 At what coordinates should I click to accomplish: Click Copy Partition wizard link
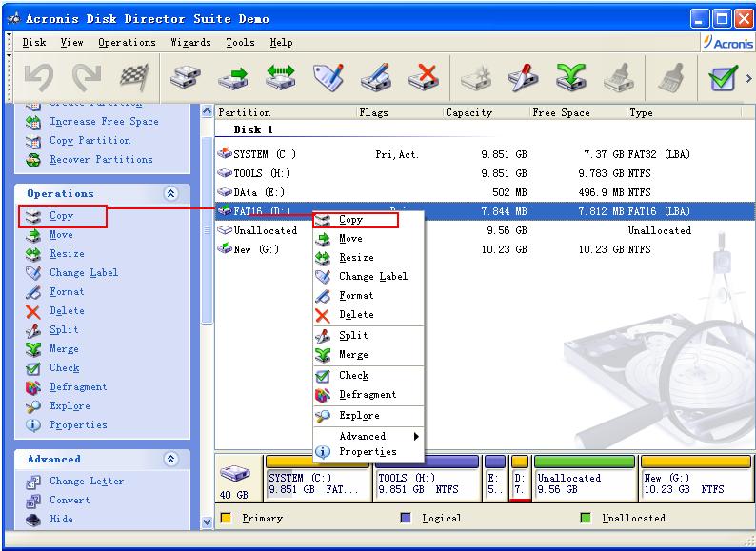90,140
